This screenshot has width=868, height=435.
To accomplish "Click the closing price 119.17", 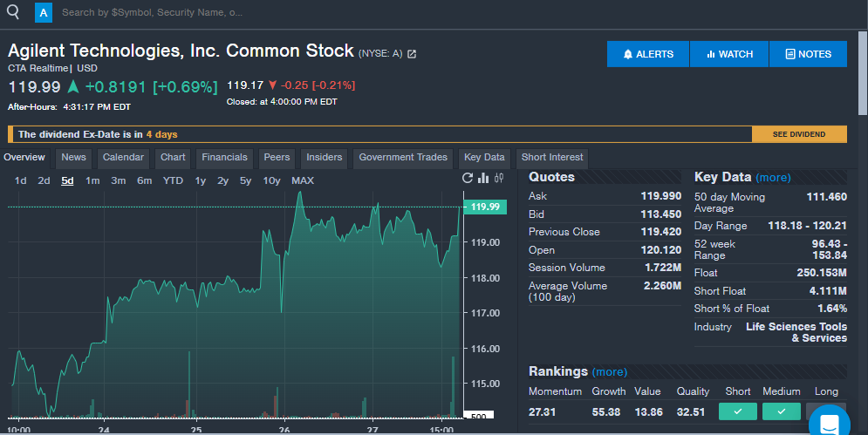I will (x=245, y=85).
